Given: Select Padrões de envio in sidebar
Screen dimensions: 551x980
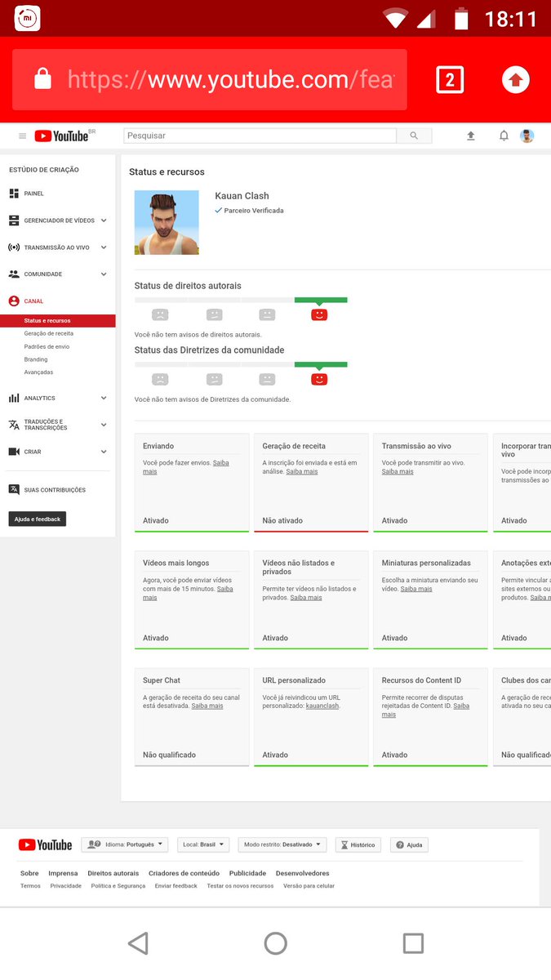Looking at the screenshot, I should tap(47, 346).
